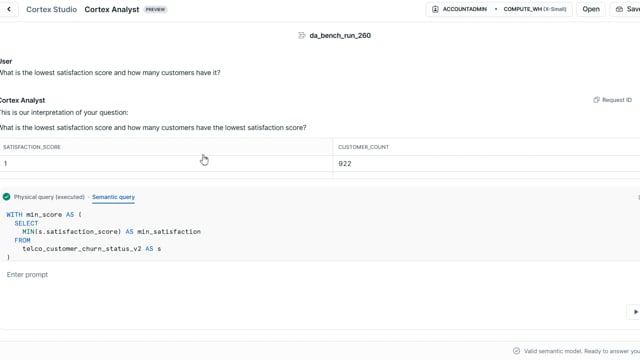Click the send prompt arrow button
Screen dimensions: 640x360
coord(635,312)
